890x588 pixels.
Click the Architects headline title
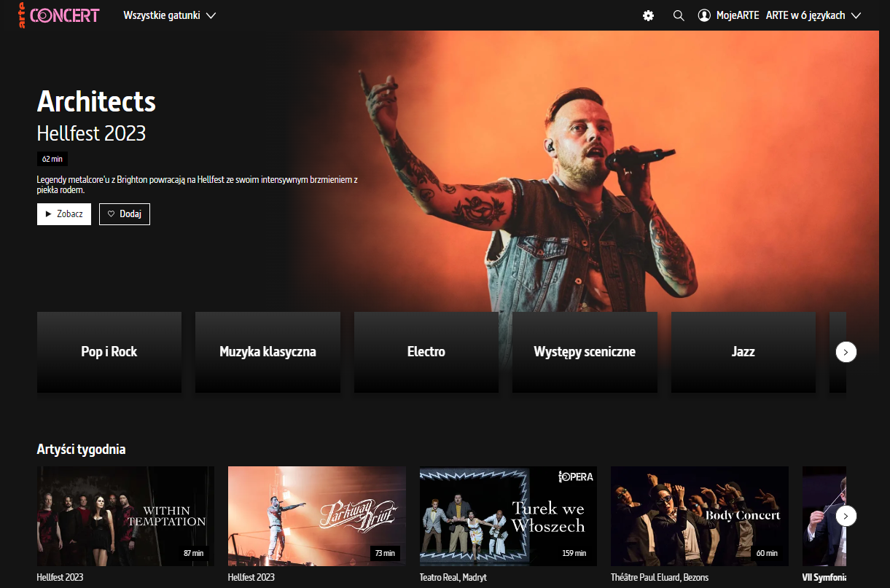coord(96,101)
